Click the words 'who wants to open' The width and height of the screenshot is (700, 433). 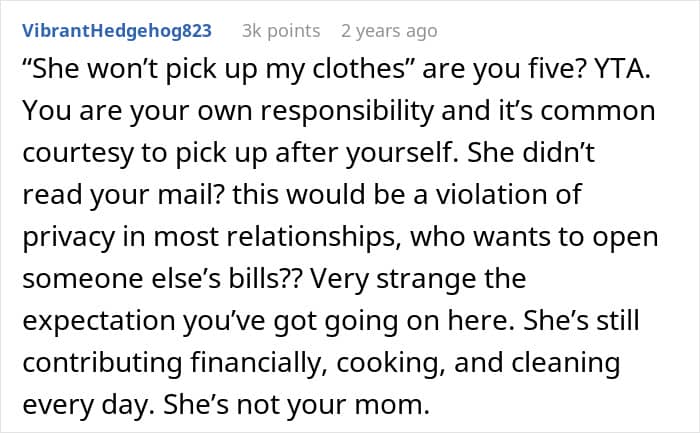534,237
